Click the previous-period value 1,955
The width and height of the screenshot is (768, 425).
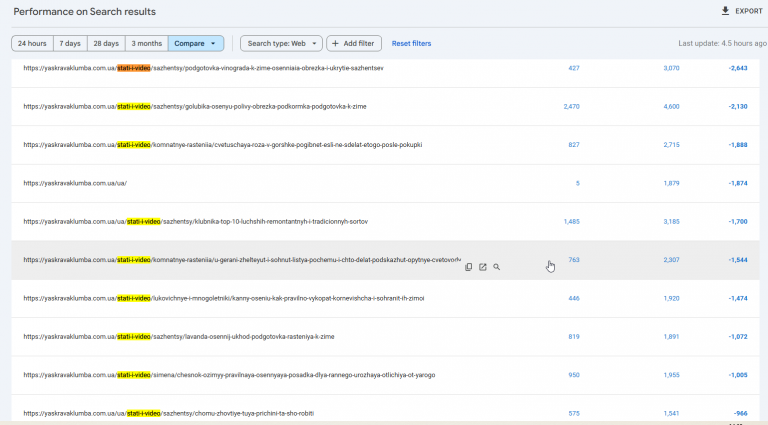pyautogui.click(x=671, y=375)
